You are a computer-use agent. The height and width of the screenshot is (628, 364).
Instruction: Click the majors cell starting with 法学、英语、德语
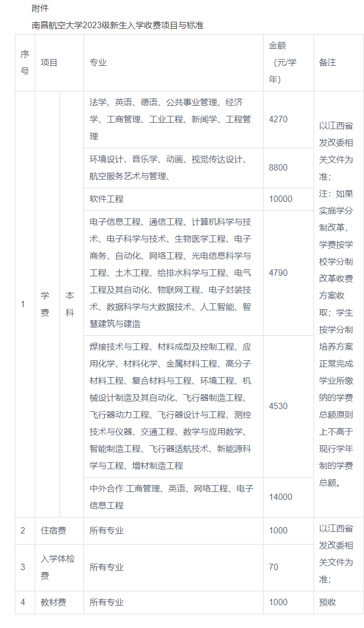click(173, 120)
